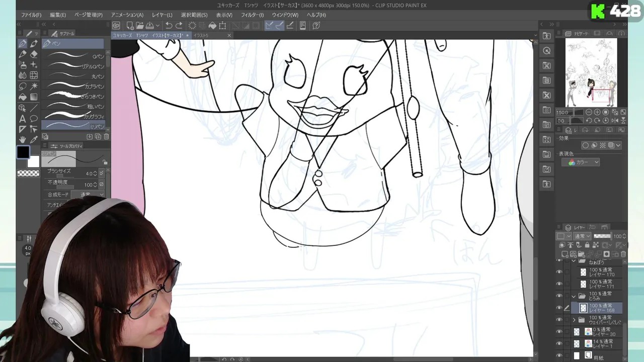Toggle visibility of レイヤー 1

pos(559,344)
